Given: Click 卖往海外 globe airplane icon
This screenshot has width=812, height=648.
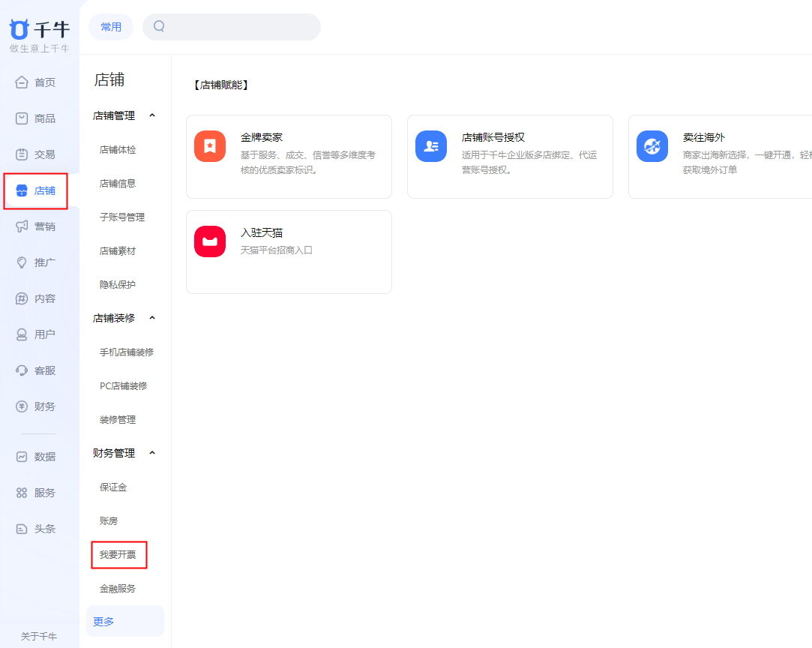Looking at the screenshot, I should click(x=652, y=146).
